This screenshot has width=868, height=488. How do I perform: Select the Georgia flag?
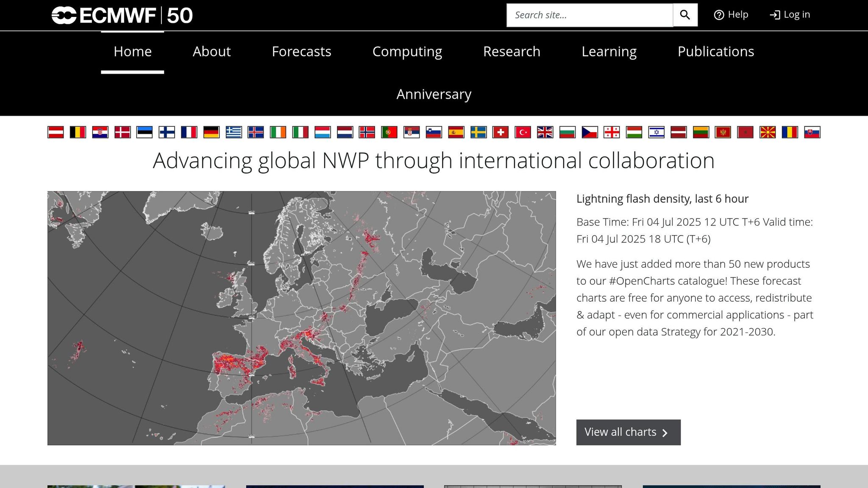(612, 132)
